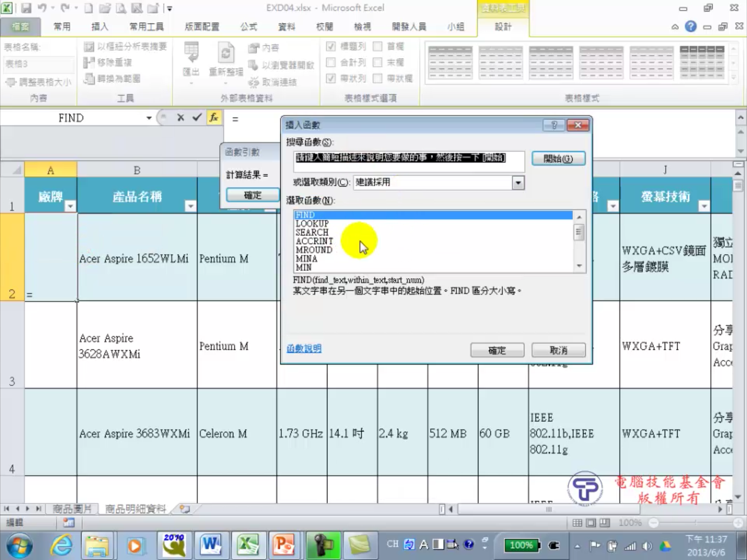Screen dimensions: 747x560
Task: Switch to the 公式 Formulas ribbon tab
Action: click(x=249, y=27)
